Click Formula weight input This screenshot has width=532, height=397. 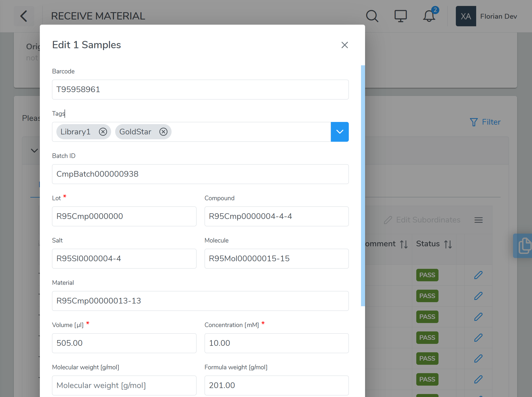coord(276,385)
